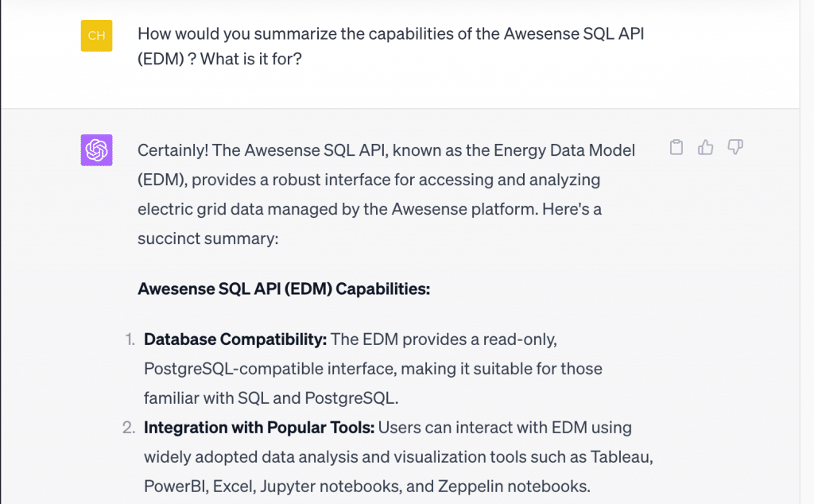
Task: Copy the response with the clipboard icon
Action: [676, 147]
